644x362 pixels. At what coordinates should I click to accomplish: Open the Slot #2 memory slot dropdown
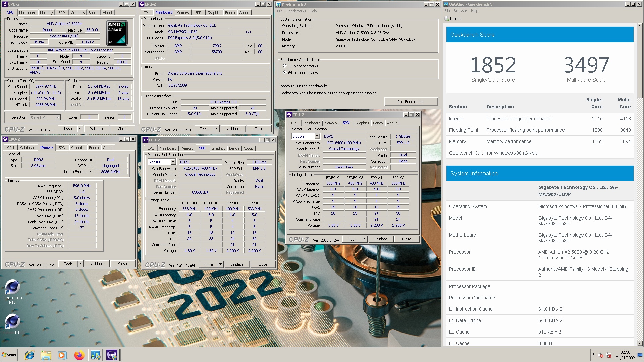pos(317,136)
